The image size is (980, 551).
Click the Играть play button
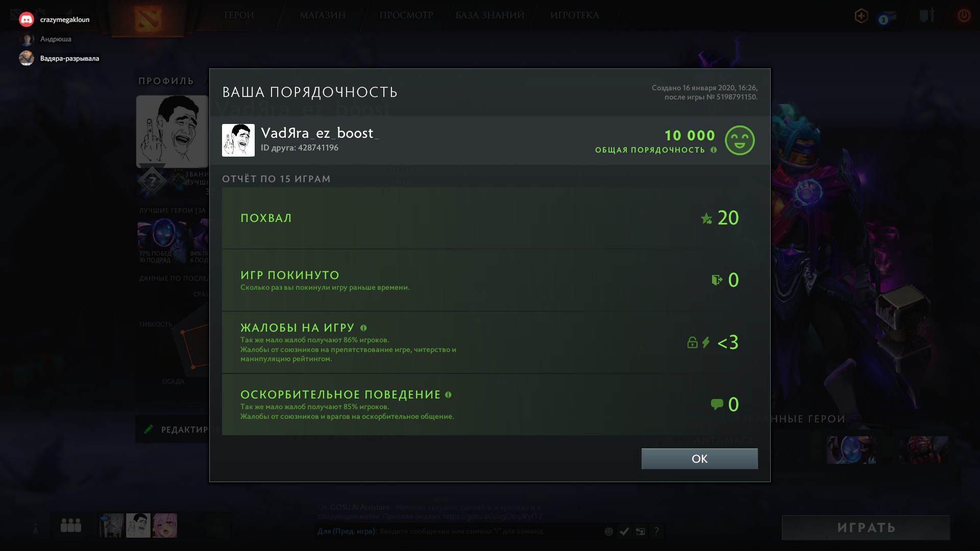tap(866, 528)
